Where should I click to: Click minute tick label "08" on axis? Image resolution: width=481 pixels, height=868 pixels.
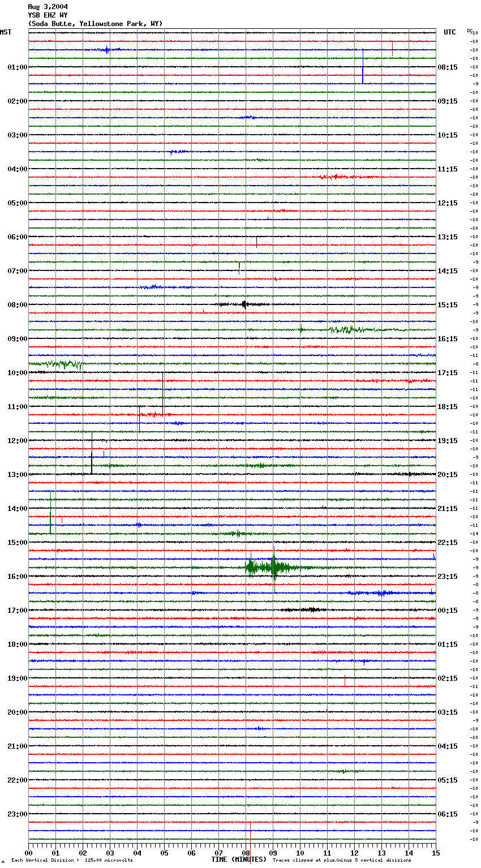[x=246, y=853]
